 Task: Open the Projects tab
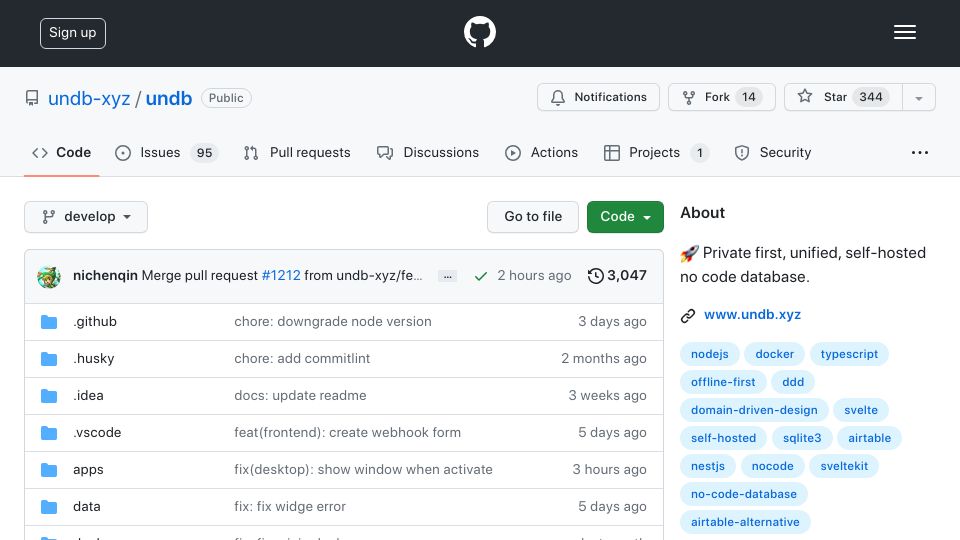pyautogui.click(x=656, y=152)
